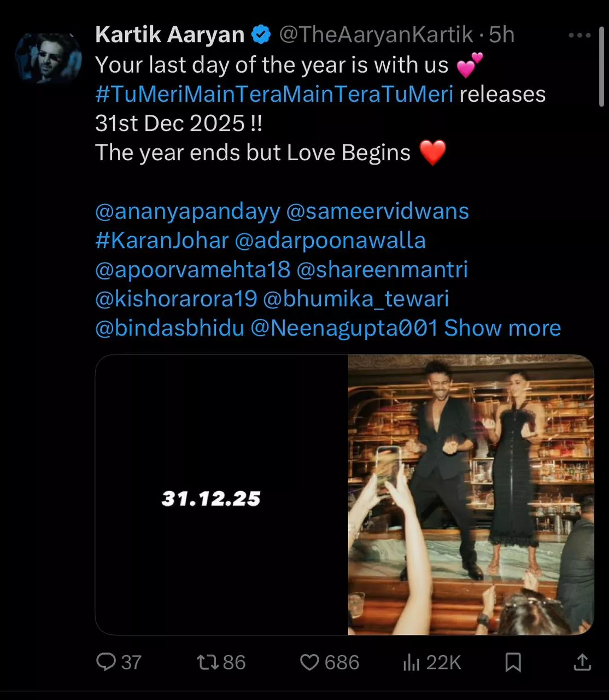Open Kartik Aaryan's profile avatar
Image resolution: width=609 pixels, height=700 pixels.
(48, 58)
